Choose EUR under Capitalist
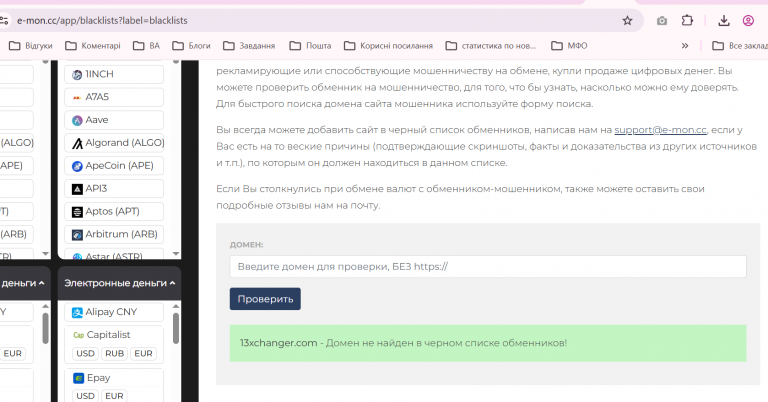 144,354
